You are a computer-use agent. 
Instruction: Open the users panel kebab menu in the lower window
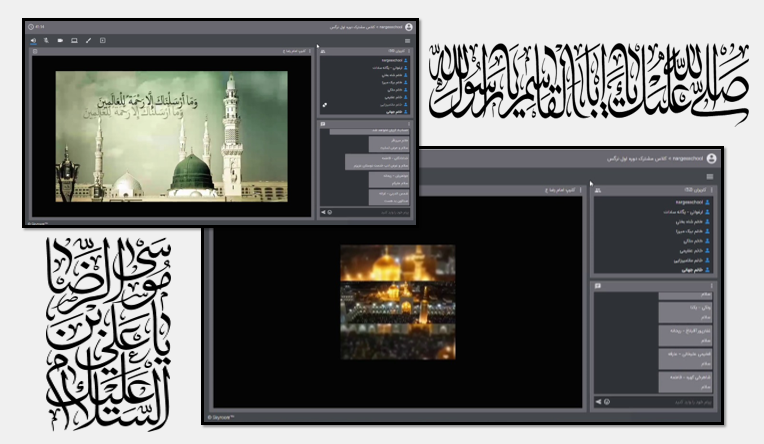[712, 190]
